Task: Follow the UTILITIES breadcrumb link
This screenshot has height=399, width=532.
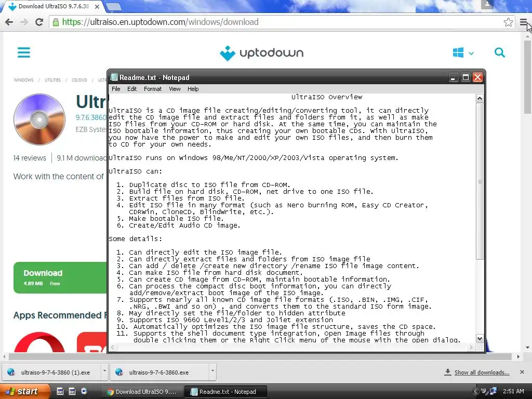Action: coord(52,80)
